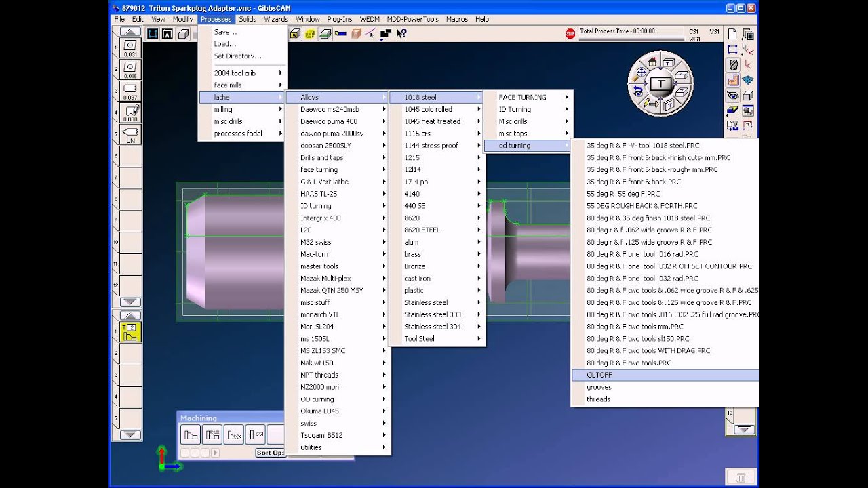
Task: Choose 'Save...' in Processes menu
Action: 242,32
